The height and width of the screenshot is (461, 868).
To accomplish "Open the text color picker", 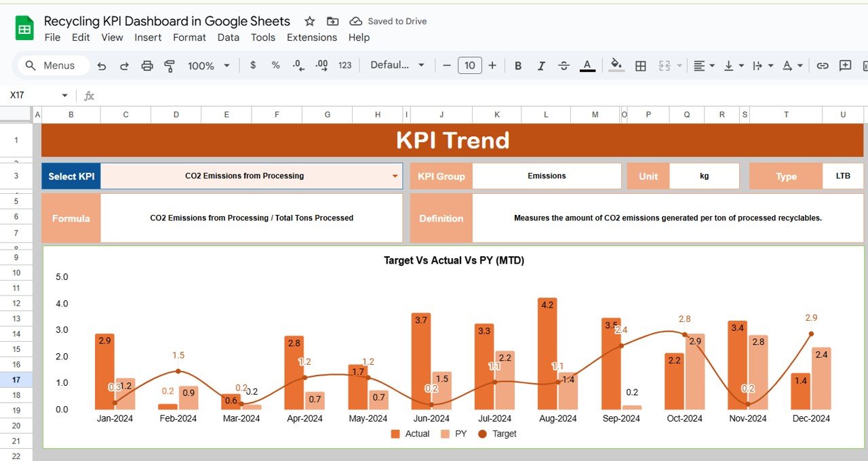I will click(587, 66).
